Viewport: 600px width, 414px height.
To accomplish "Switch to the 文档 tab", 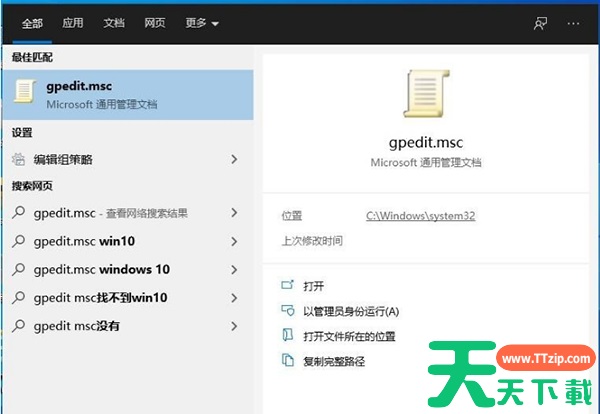I will point(114,22).
